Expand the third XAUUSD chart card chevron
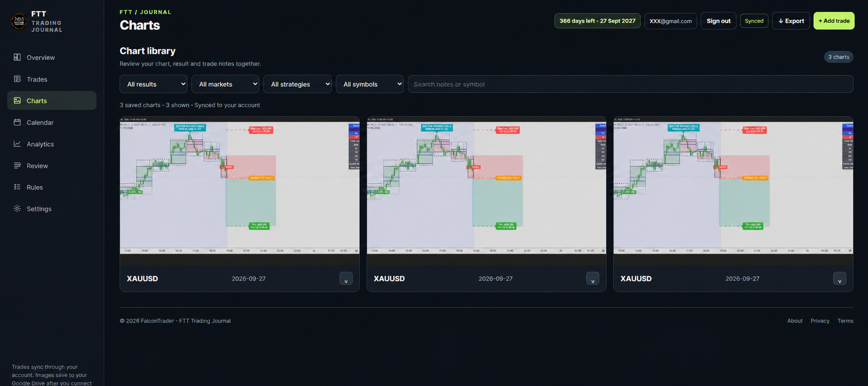 [x=840, y=279]
